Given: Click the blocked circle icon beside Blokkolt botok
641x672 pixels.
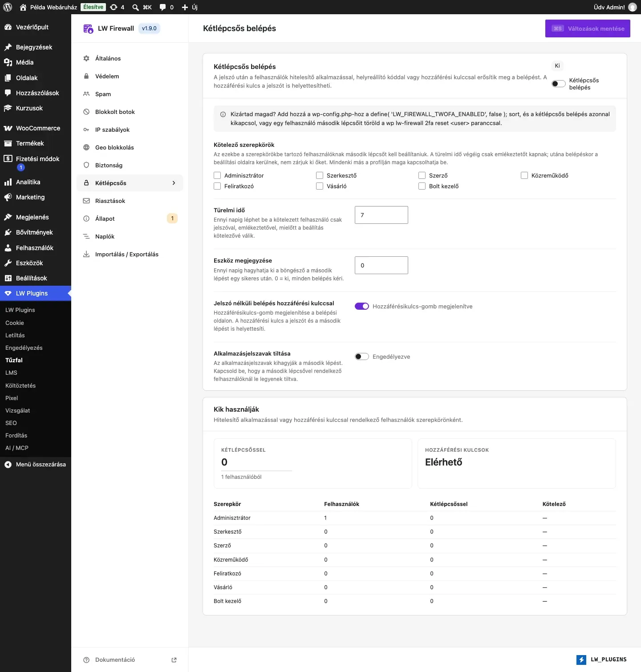Looking at the screenshot, I should (x=86, y=112).
